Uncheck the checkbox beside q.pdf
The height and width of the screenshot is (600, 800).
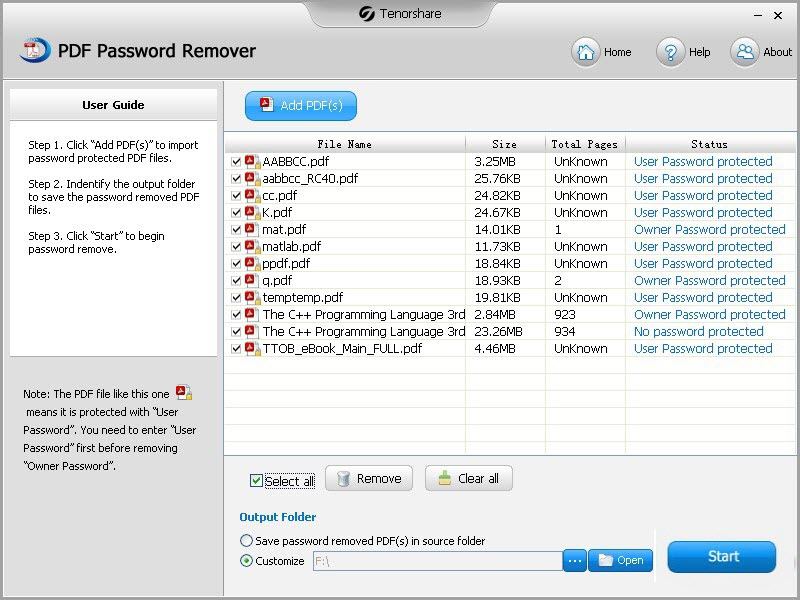[x=237, y=280]
